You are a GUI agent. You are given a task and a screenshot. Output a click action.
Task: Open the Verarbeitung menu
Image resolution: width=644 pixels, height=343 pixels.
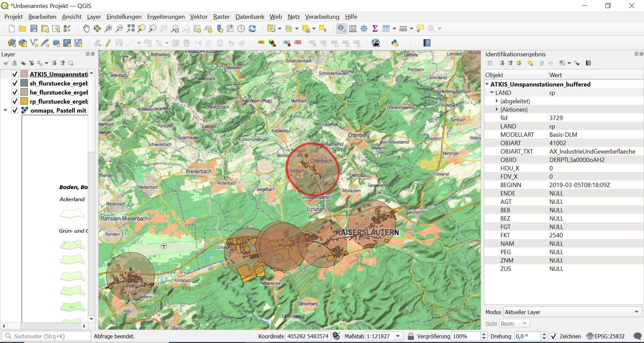click(322, 16)
